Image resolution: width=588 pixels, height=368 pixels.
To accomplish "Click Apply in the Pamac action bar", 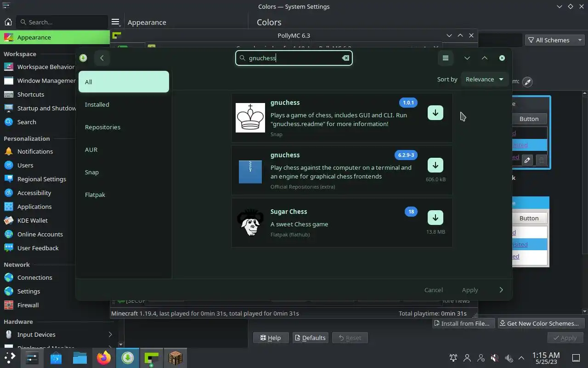I will [470, 290].
